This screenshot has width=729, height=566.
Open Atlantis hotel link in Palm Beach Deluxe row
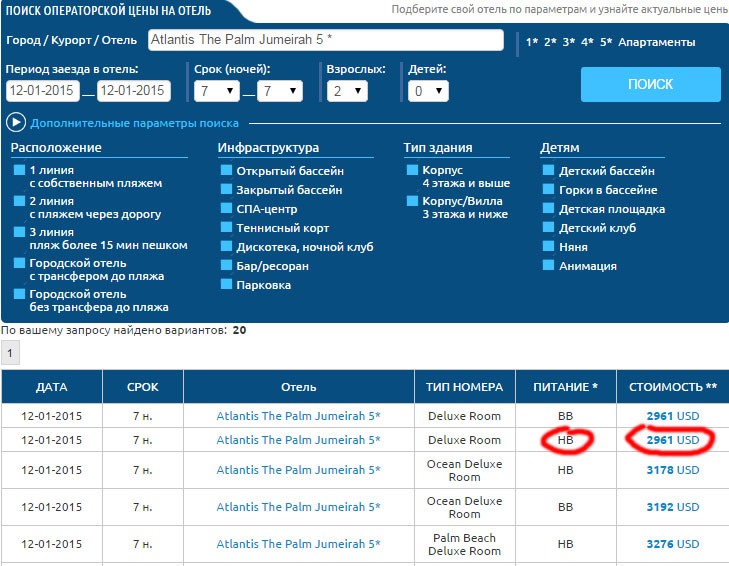pyautogui.click(x=298, y=544)
